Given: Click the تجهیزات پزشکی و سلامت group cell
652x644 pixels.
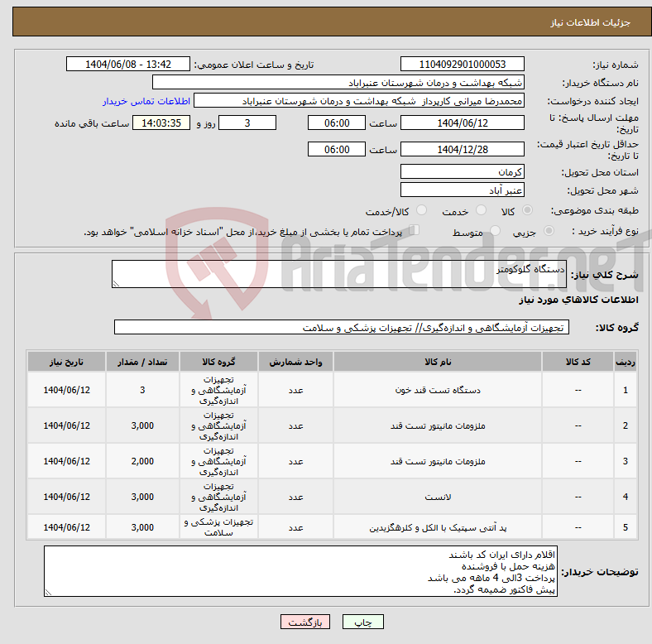Looking at the screenshot, I should [218, 527].
